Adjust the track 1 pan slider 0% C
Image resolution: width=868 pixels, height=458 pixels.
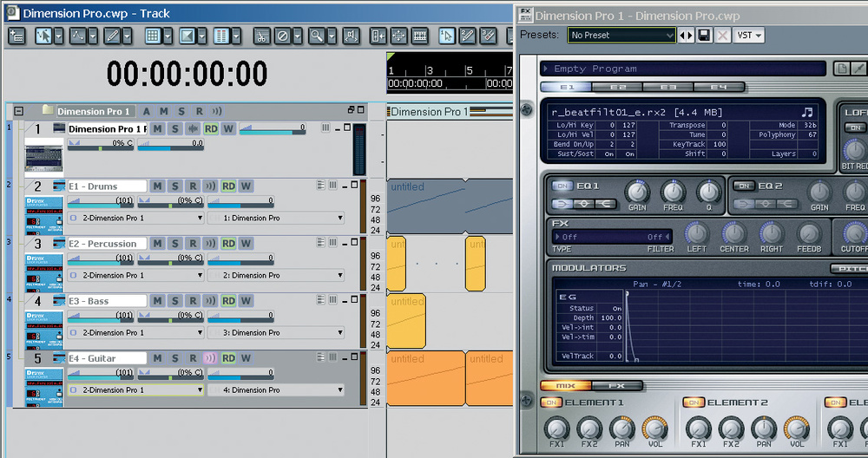coord(100,144)
